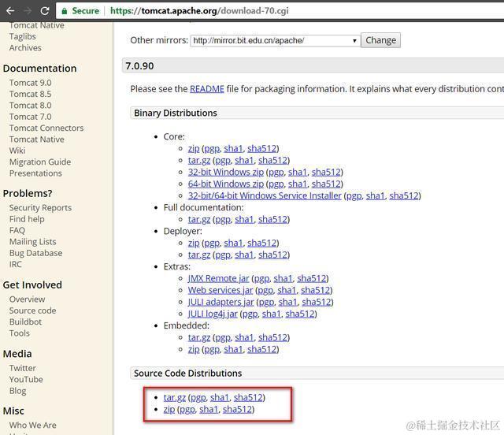Download 32-bit/64-bit Windows Service Installer

tap(265, 195)
